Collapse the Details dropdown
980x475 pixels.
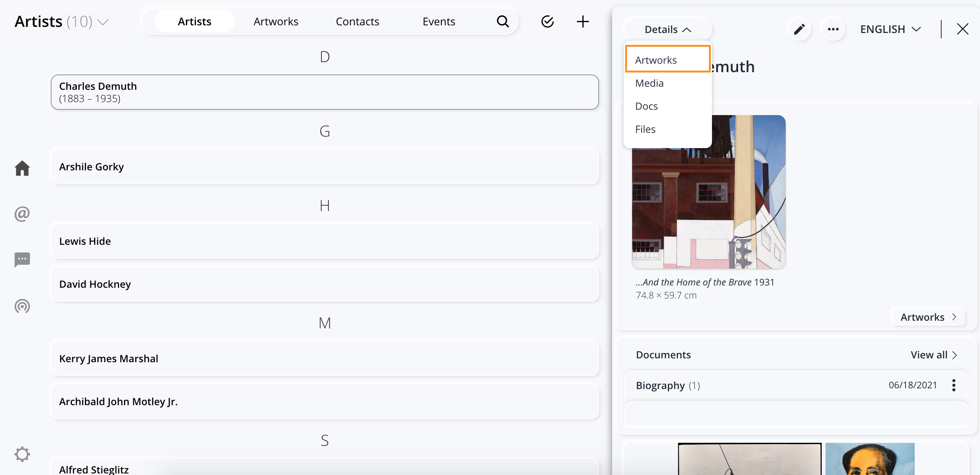click(668, 29)
